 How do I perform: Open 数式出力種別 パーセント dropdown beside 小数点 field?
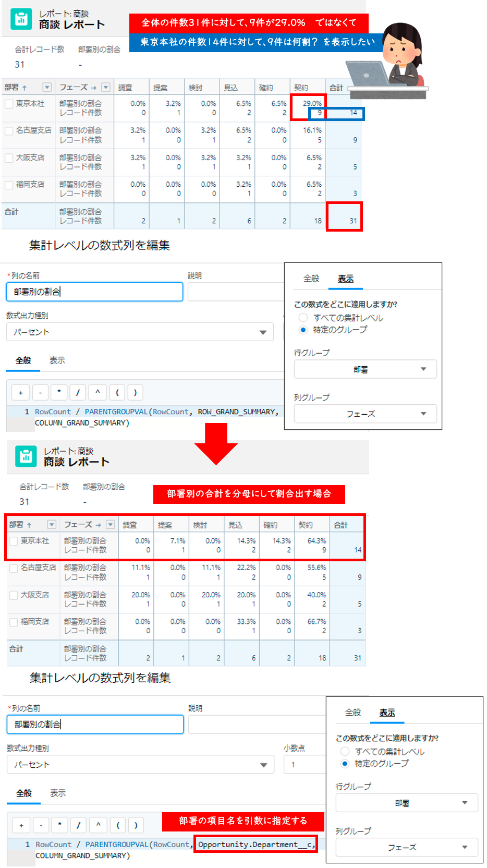point(140,765)
